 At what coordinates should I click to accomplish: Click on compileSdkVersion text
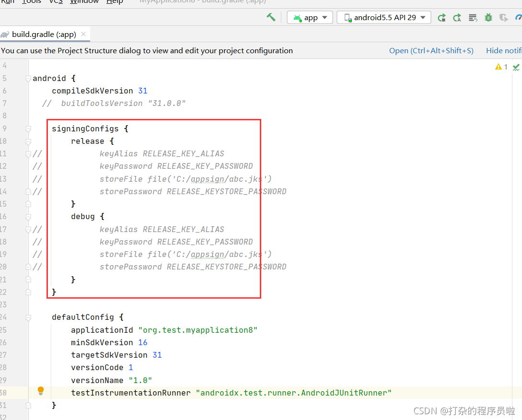[x=92, y=91]
